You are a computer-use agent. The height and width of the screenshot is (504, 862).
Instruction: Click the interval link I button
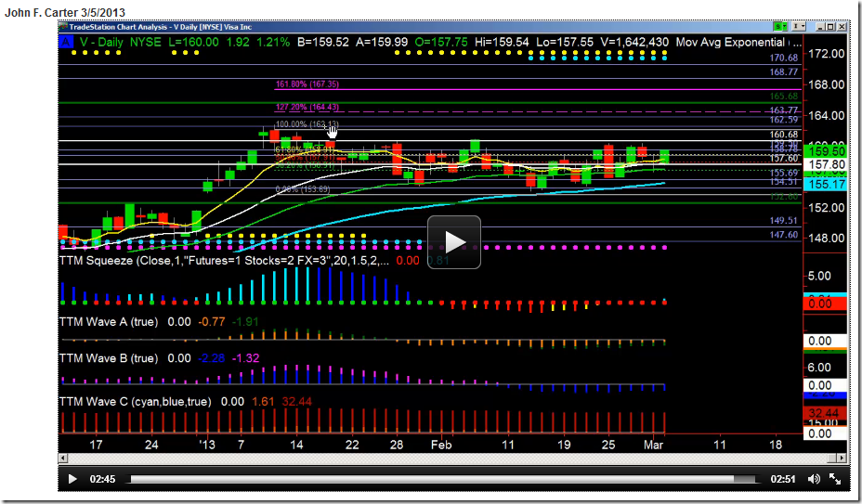(x=795, y=26)
